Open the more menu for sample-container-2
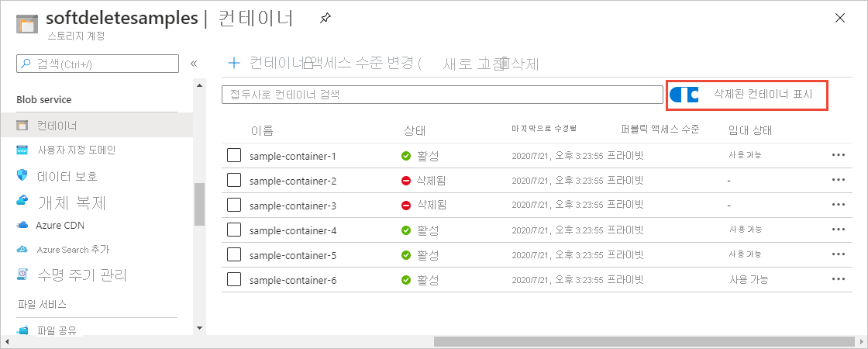The width and height of the screenshot is (868, 349). (839, 180)
